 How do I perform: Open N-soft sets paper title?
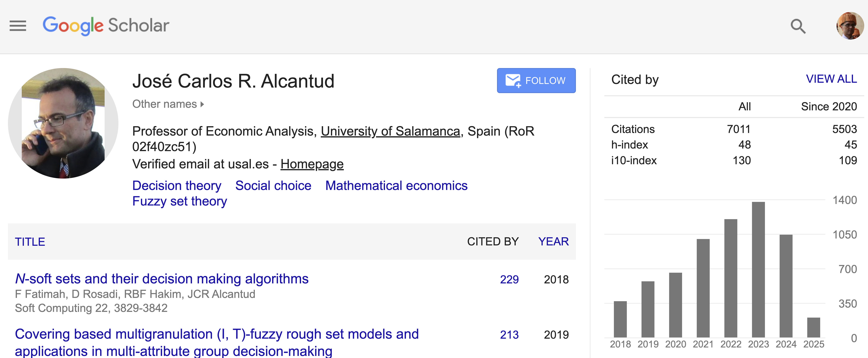[x=162, y=279]
